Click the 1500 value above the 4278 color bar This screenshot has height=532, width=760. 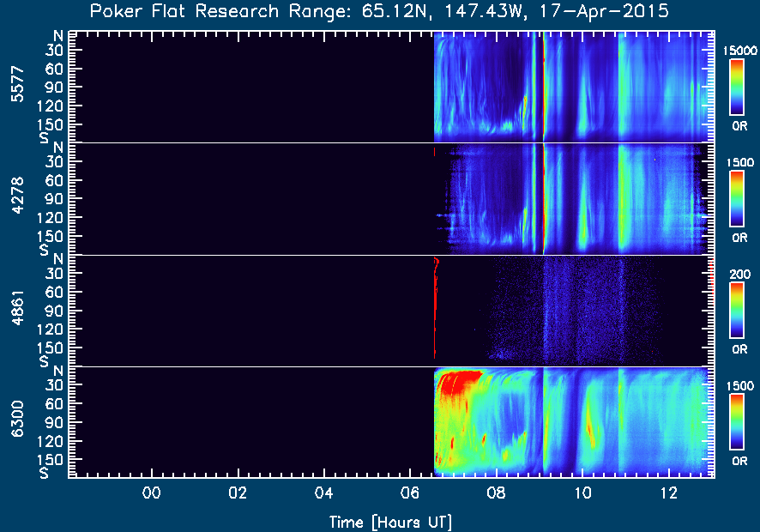[x=739, y=162]
